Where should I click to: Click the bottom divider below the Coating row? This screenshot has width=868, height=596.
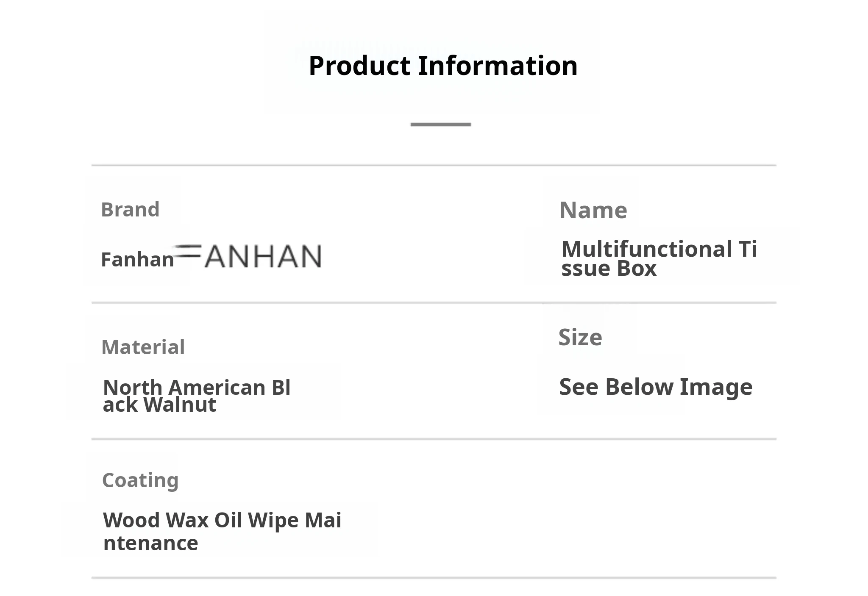434,577
